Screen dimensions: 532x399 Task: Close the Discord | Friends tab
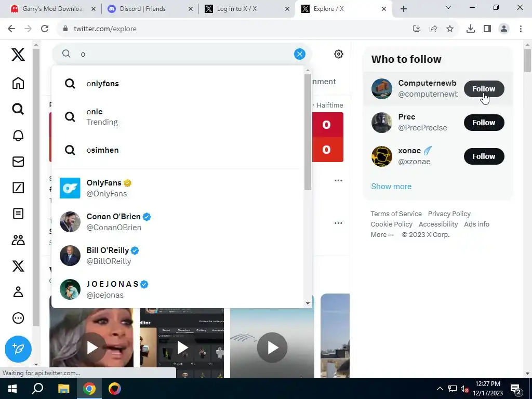point(191,9)
